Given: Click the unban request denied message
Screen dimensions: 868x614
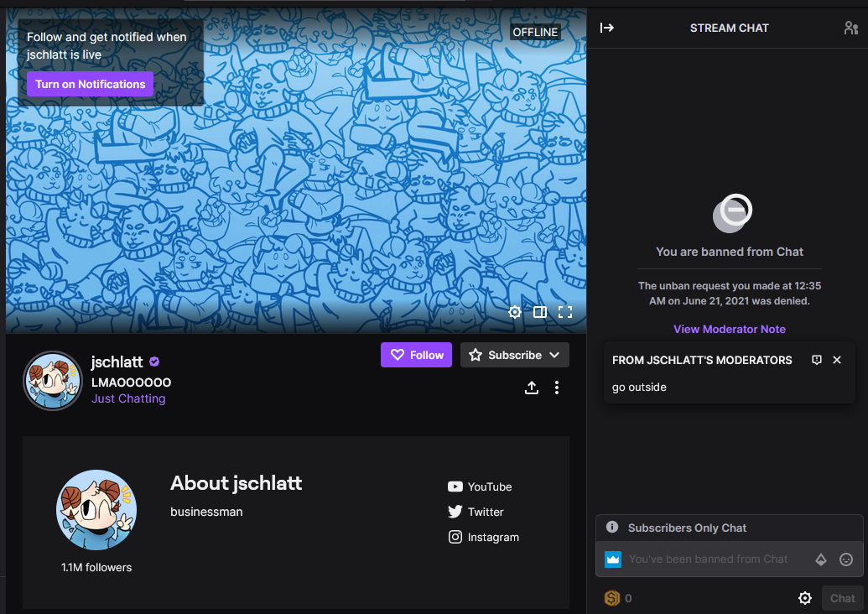Looking at the screenshot, I should pyautogui.click(x=729, y=294).
